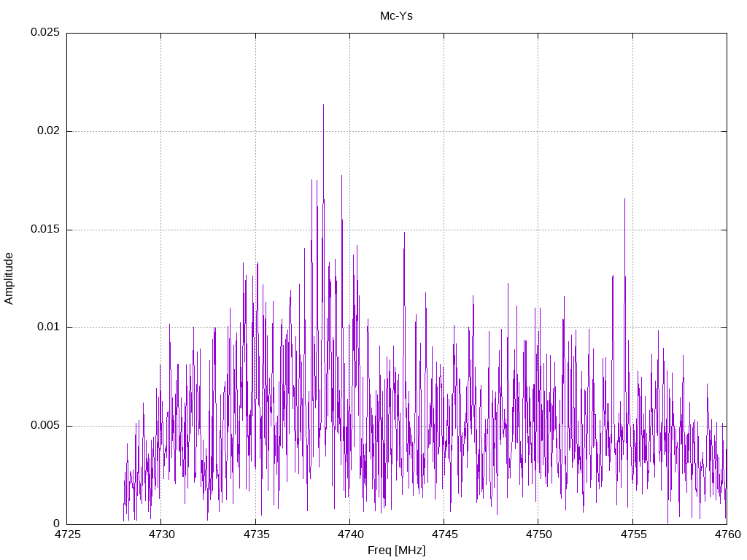Click the tallest spectrum peak tip above 0.02

point(323,105)
